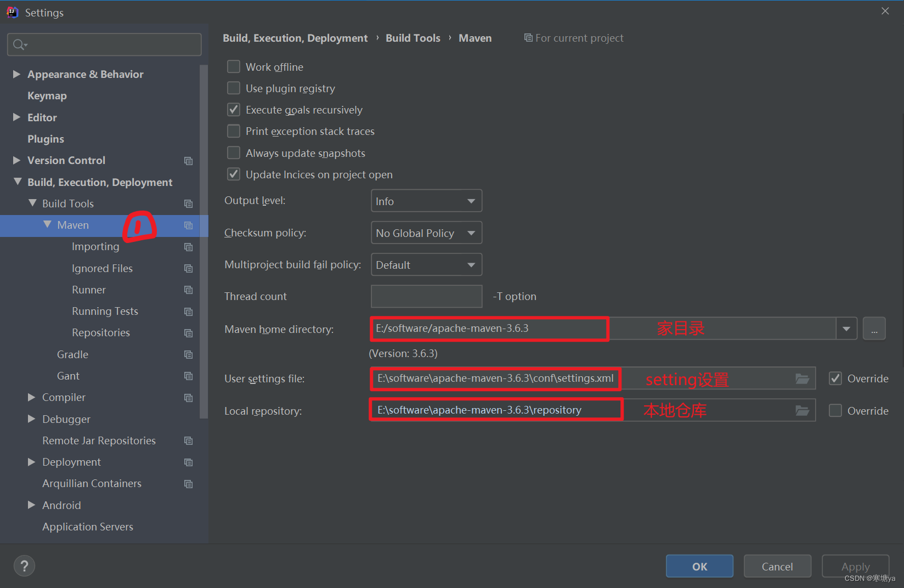Screen dimensions: 904x588
Task: Click the project-level icon beside Remote Jar Repositories
Action: tap(188, 441)
